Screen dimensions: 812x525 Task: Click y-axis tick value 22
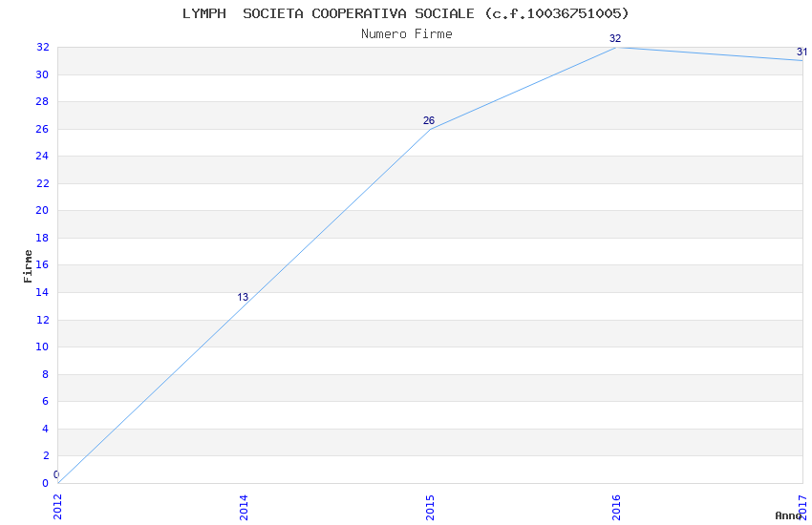click(42, 183)
